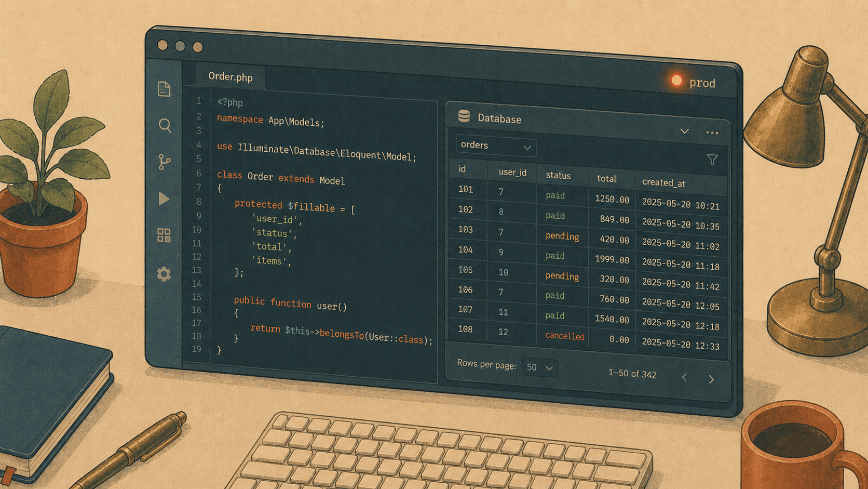Click the date 2025-05-20 12:33

coord(681,344)
